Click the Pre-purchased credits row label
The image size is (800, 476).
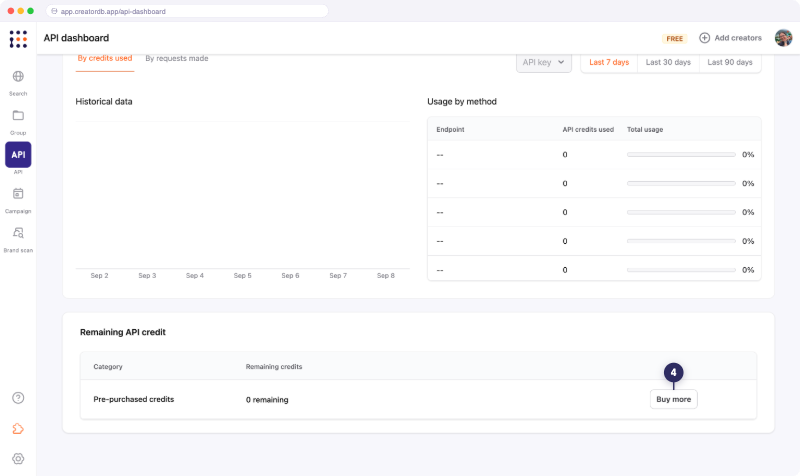tap(134, 399)
